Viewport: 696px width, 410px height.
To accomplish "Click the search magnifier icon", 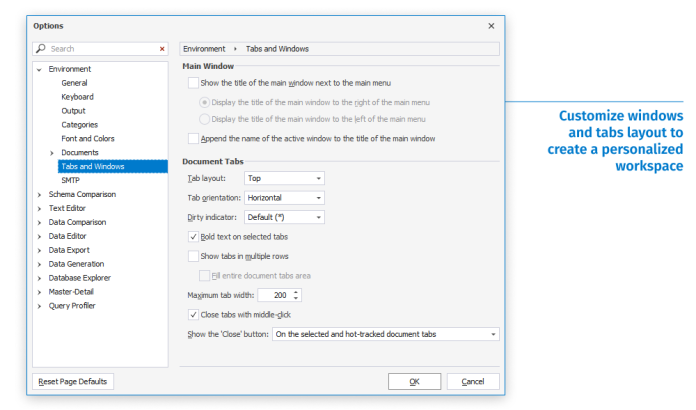I will tap(41, 48).
